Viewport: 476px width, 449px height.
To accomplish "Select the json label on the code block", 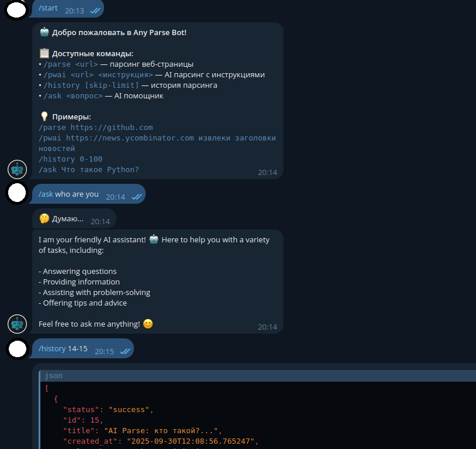I will [53, 375].
